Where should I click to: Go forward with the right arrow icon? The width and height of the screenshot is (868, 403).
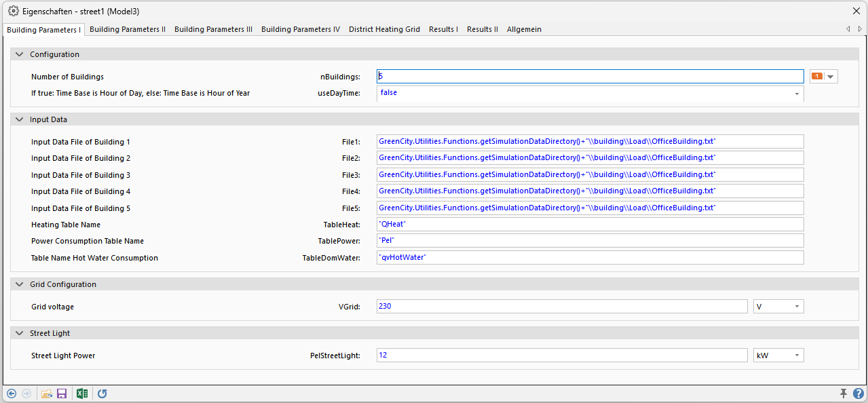26,394
